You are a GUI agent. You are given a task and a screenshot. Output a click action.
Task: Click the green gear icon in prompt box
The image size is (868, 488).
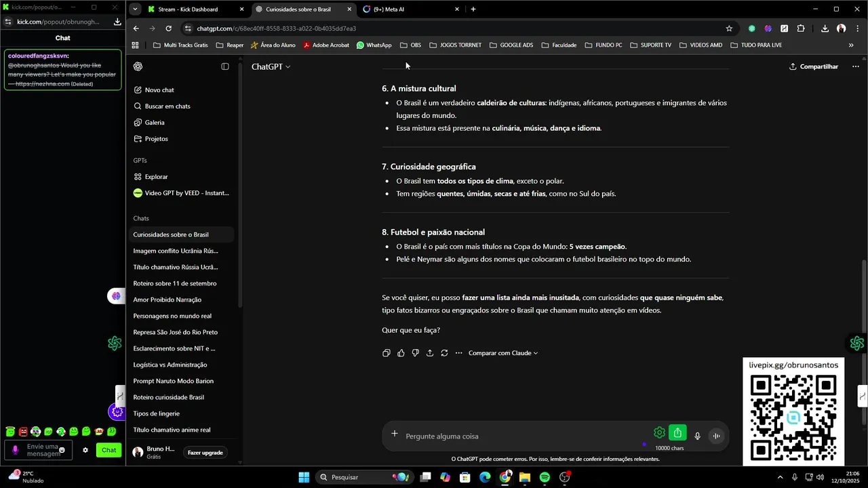click(x=659, y=432)
